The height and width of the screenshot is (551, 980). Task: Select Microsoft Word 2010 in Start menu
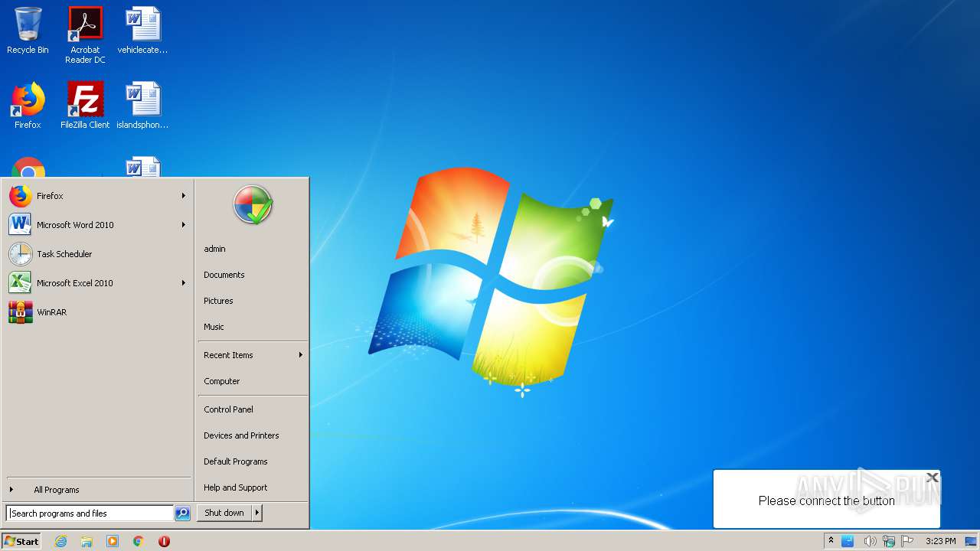[x=98, y=225]
